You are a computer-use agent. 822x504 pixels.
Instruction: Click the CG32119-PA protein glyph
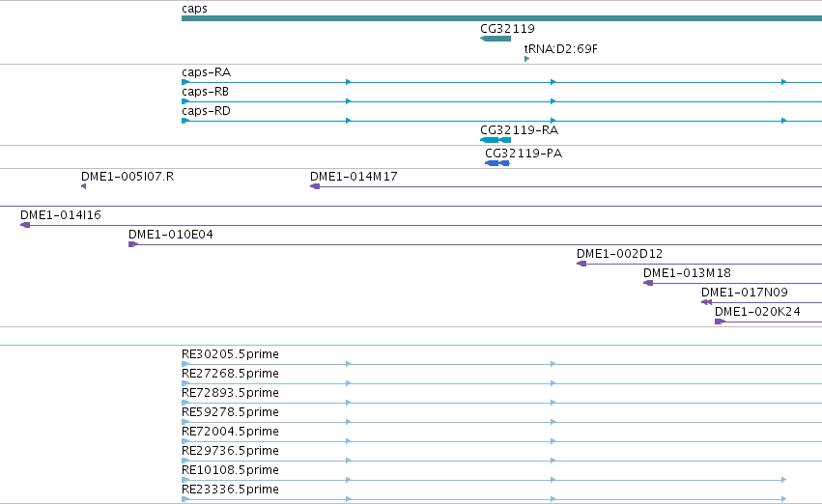tap(497, 163)
